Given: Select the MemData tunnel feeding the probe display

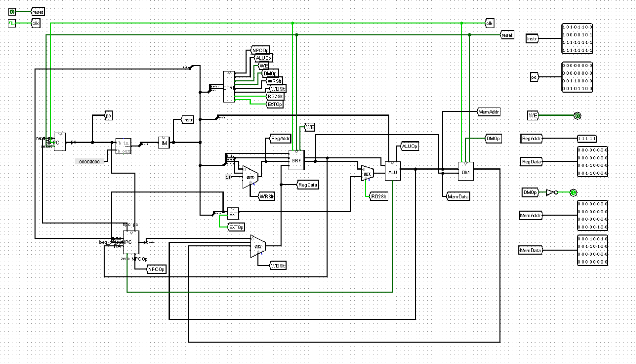Looking at the screenshot, I should 530,250.
